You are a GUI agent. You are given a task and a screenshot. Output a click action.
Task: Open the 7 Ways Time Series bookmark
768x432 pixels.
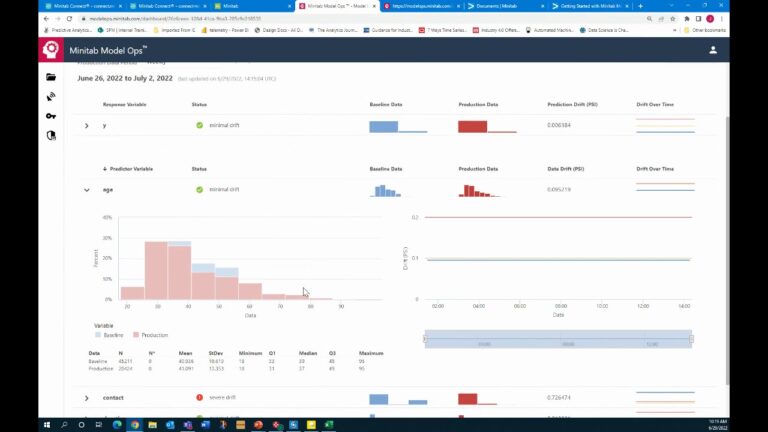click(x=442, y=30)
